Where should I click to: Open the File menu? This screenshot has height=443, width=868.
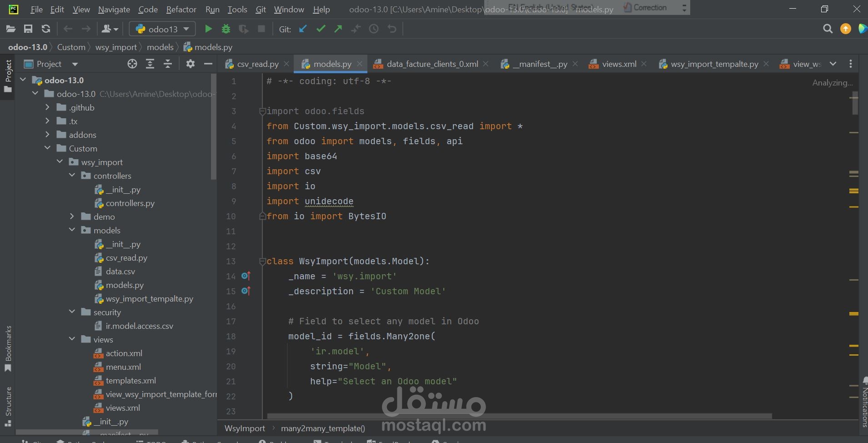tap(36, 9)
